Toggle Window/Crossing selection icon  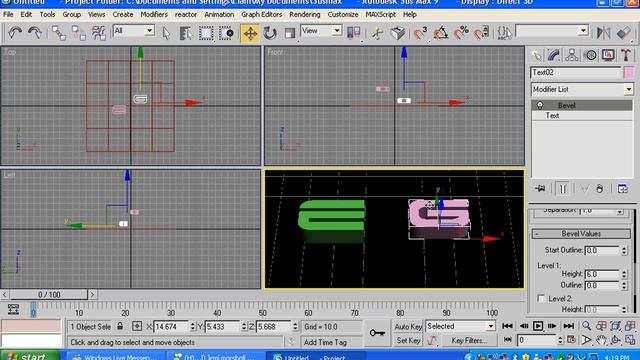226,33
